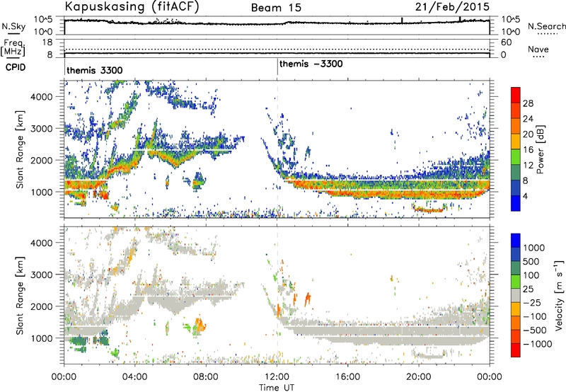Select the Beam 15 header label
This screenshot has height=392, width=566.
(276, 8)
